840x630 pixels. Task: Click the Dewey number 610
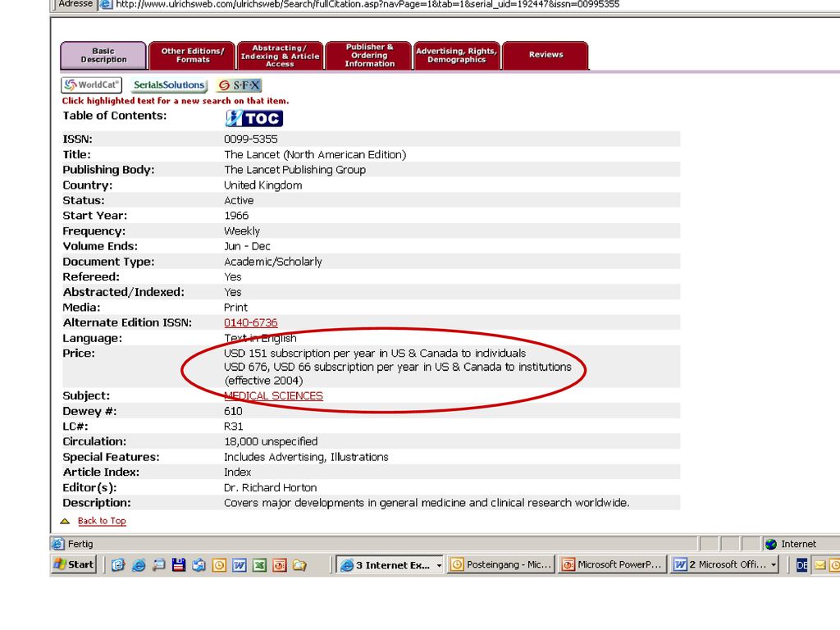[233, 411]
